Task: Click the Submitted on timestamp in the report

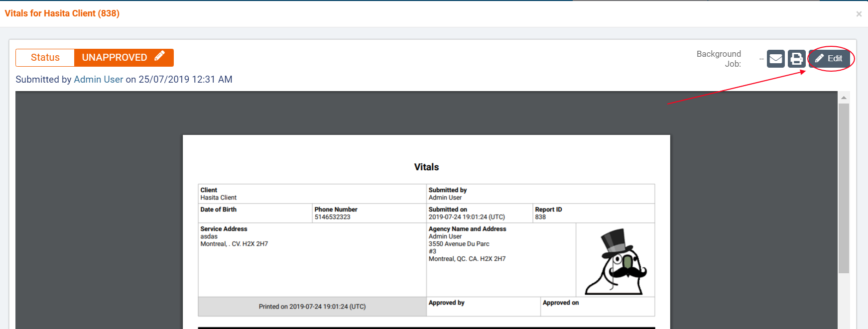Action: coord(467,217)
